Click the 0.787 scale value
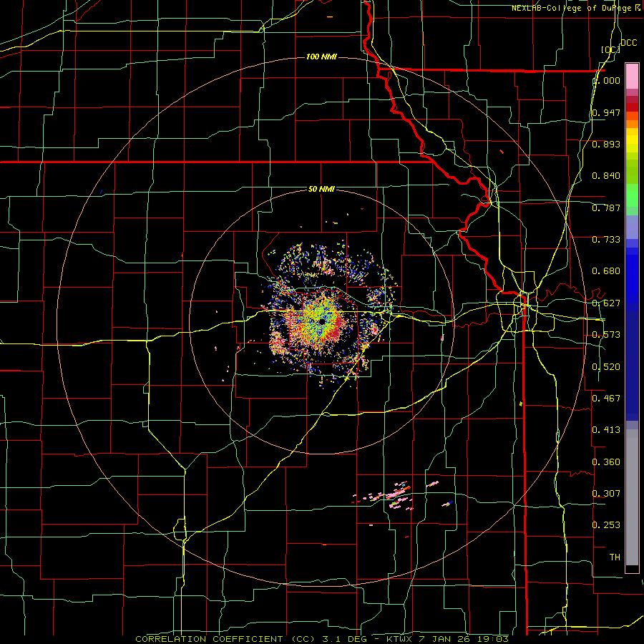Viewport: 644px width, 644px height. (x=606, y=208)
